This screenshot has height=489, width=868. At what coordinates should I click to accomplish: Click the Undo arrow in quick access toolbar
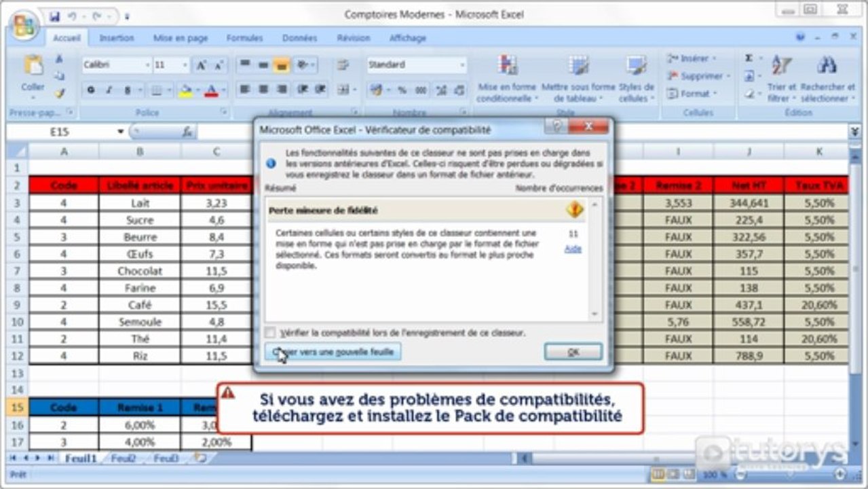(71, 16)
